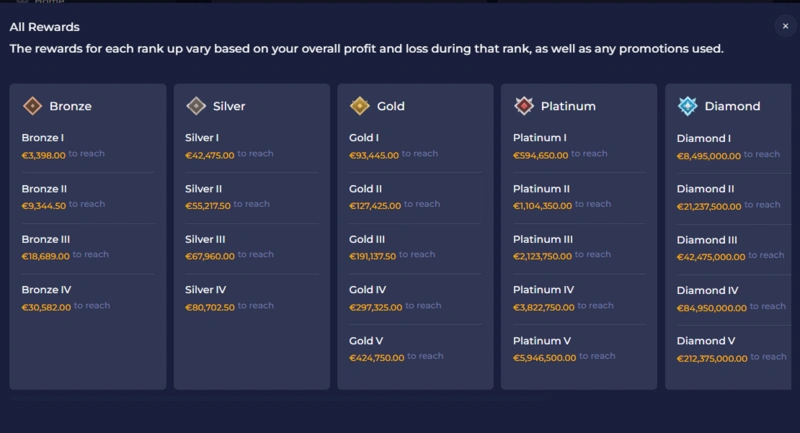Click the Platinum rank badge icon

(x=524, y=106)
